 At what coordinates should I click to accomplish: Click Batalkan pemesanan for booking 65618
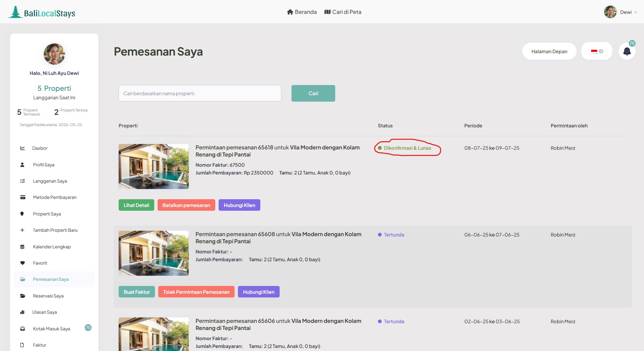[x=186, y=205]
